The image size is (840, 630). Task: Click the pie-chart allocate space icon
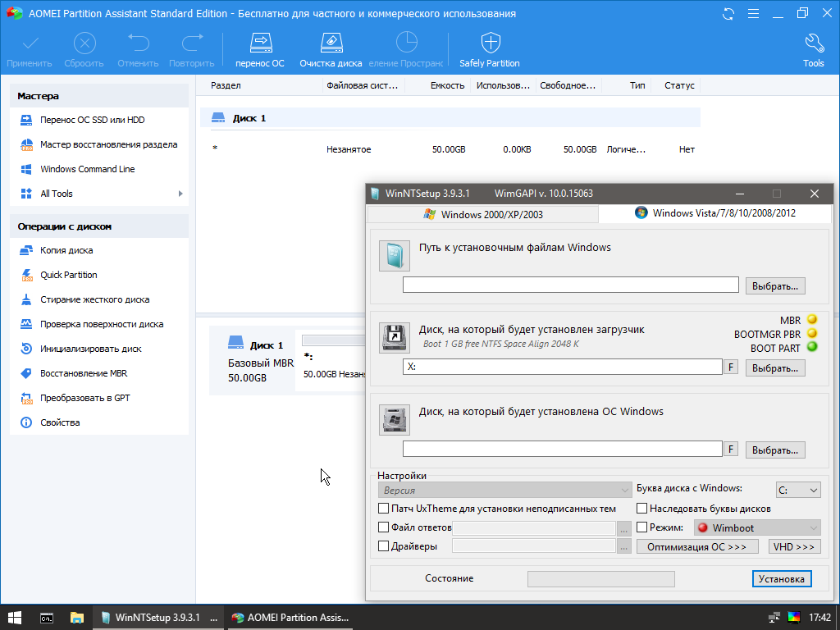pyautogui.click(x=406, y=43)
